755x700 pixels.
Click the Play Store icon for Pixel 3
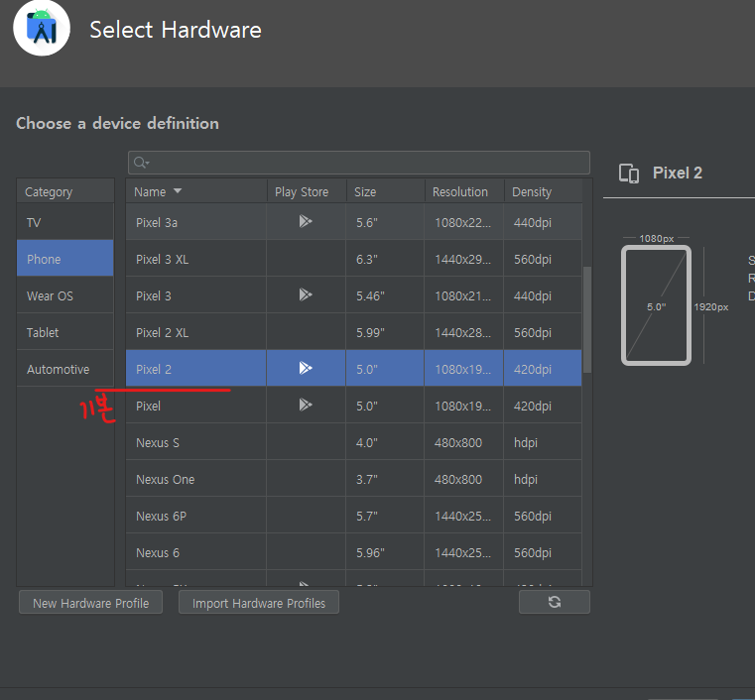[306, 294]
